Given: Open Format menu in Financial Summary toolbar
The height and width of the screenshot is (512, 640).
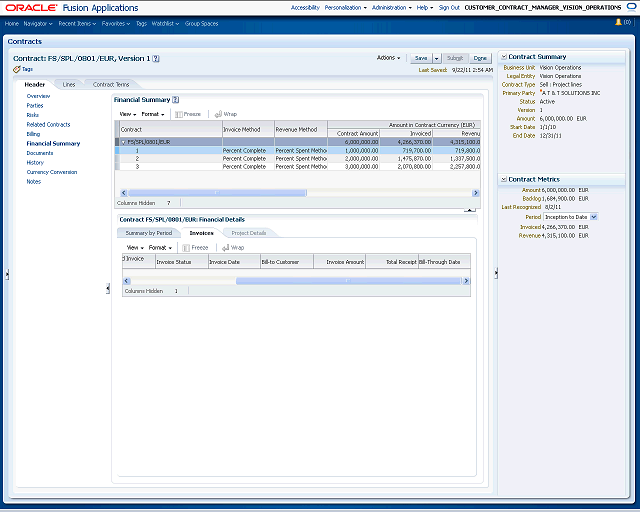Looking at the screenshot, I should click(x=153, y=114).
